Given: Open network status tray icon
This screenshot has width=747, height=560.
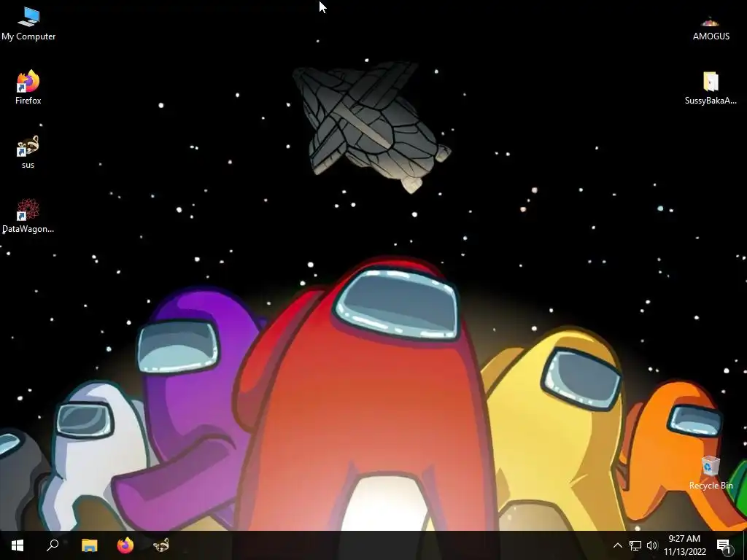Looking at the screenshot, I should [x=635, y=545].
